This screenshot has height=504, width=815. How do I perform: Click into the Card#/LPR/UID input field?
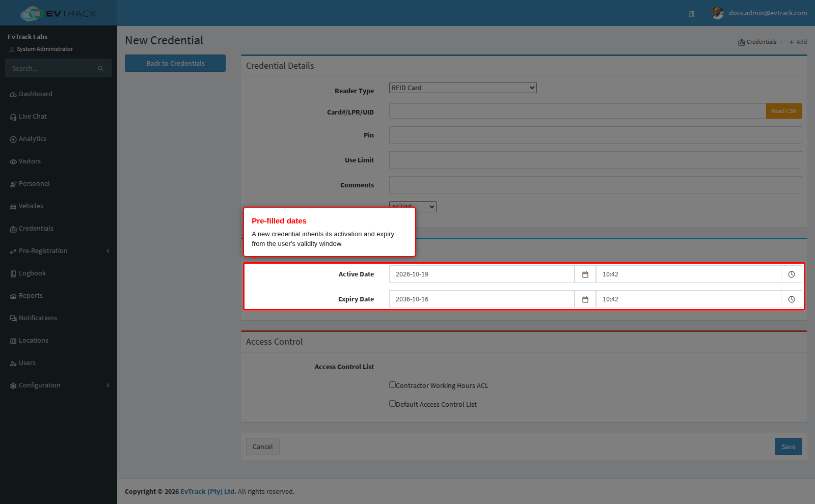tap(578, 111)
